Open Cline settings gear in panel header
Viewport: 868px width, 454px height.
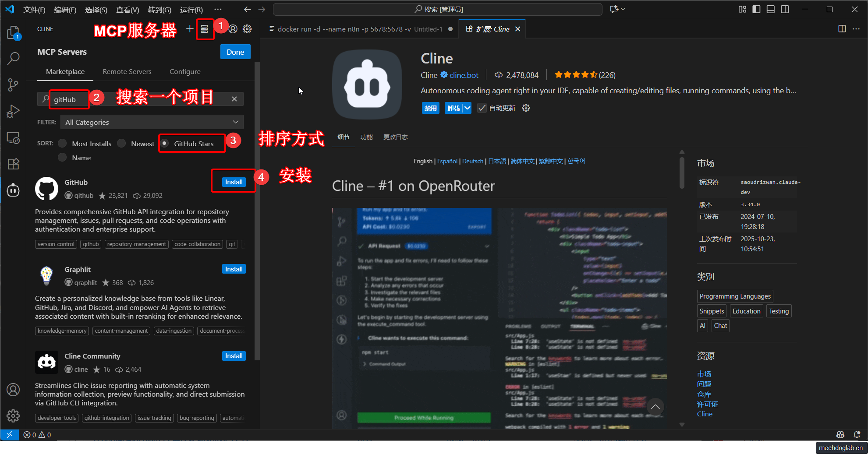[247, 29]
